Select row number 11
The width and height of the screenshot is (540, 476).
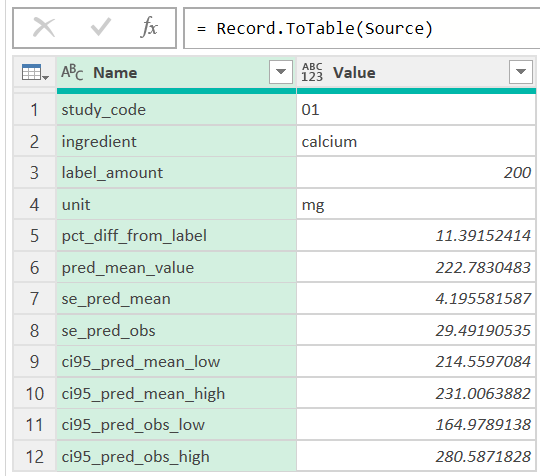[x=34, y=425]
